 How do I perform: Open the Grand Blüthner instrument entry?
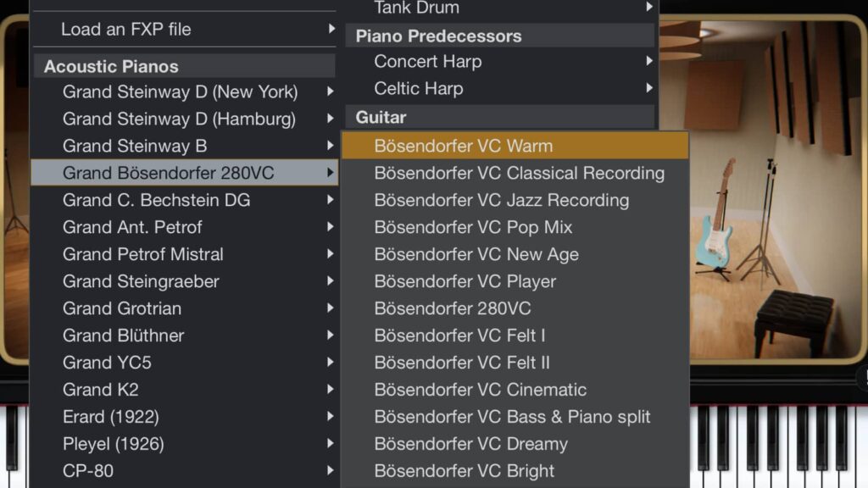click(123, 335)
